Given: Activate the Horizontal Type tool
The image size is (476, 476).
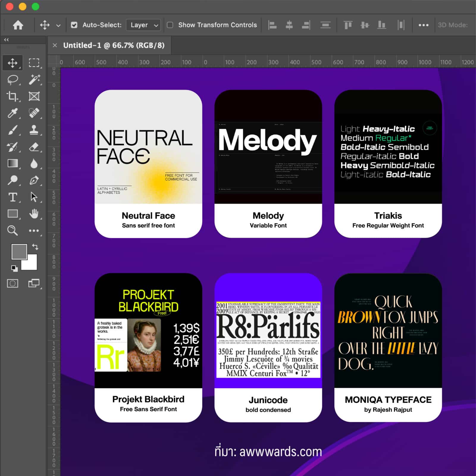Looking at the screenshot, I should point(12,197).
